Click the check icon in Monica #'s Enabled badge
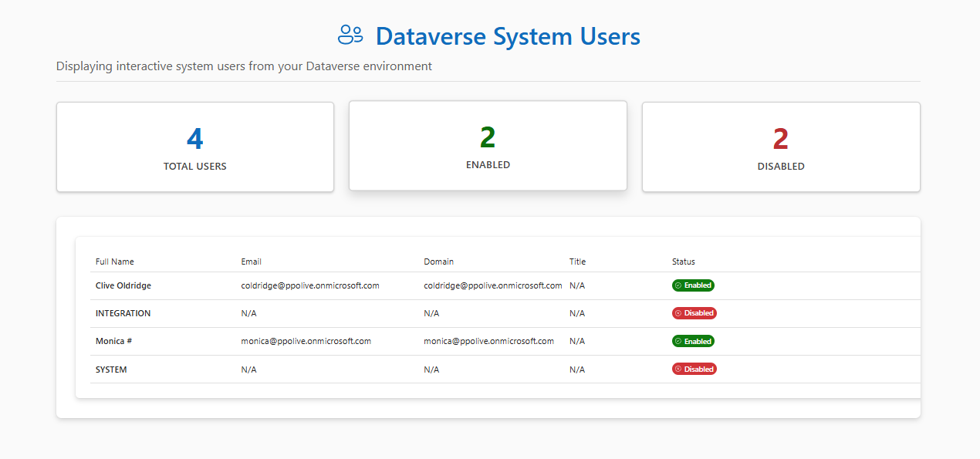980x459 pixels. [x=678, y=340]
